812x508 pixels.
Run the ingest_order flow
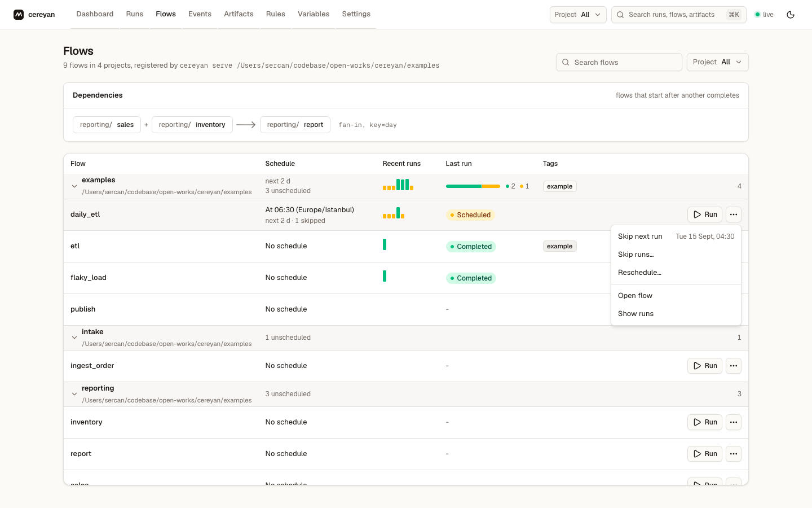click(x=705, y=366)
